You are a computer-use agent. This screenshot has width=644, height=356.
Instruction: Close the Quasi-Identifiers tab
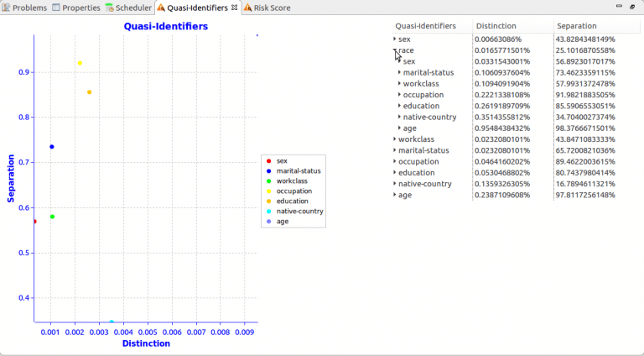235,8
